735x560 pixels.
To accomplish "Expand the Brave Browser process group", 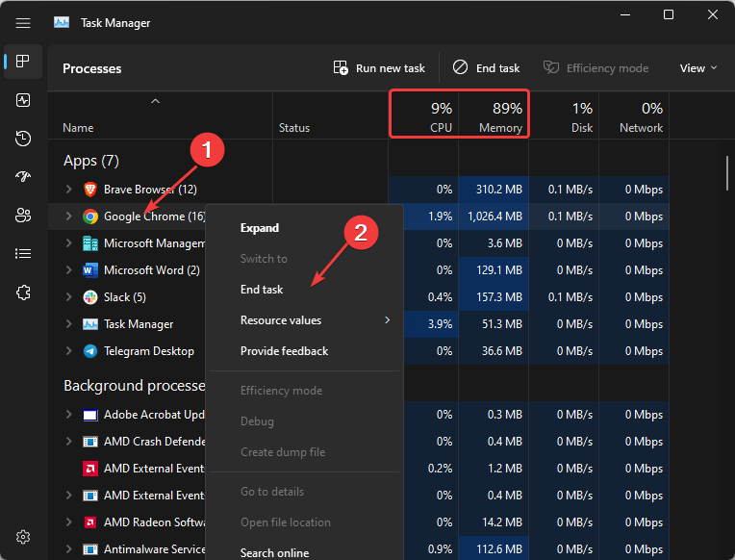I will (68, 190).
